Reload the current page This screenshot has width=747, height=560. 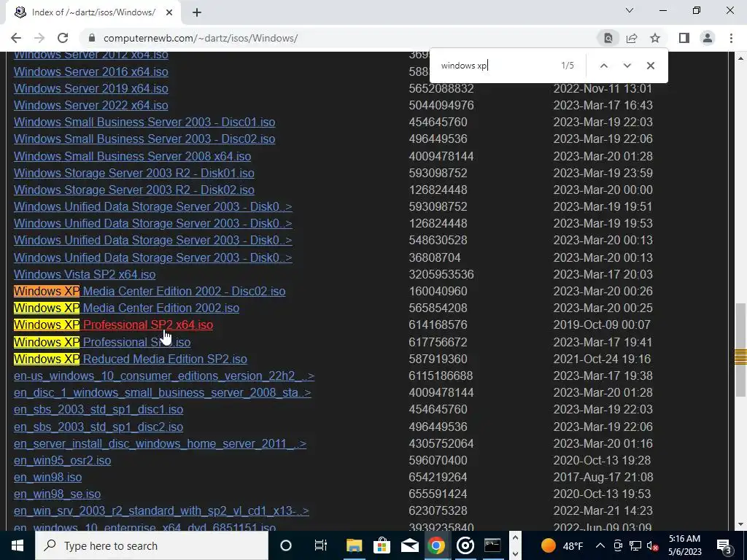tap(63, 38)
